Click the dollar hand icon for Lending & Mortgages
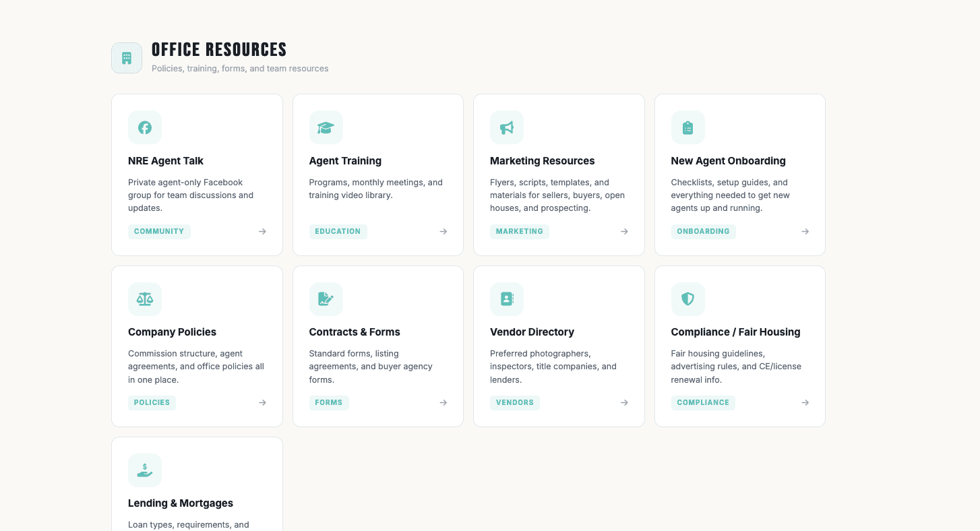Viewport: 980px width, 531px height. 145,470
